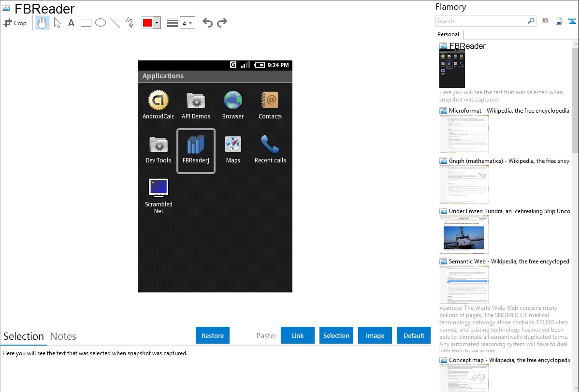
Task: Click the Paste Link button
Action: pos(298,335)
